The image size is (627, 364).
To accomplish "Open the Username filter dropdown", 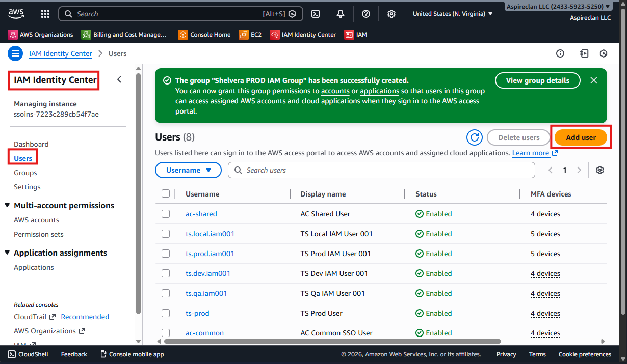I will [x=188, y=170].
